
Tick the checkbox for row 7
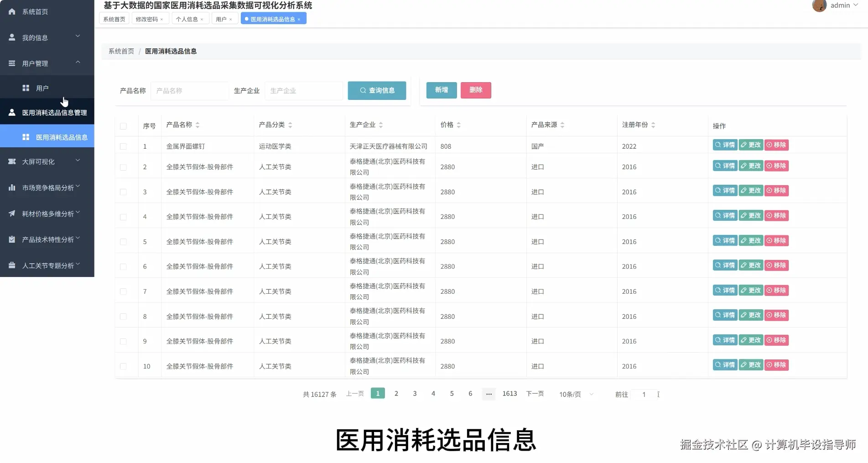click(x=123, y=291)
